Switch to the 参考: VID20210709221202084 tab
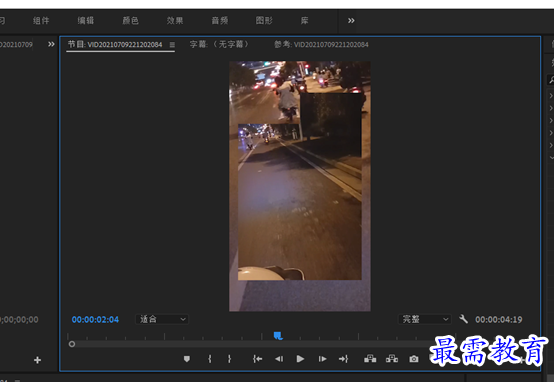The image size is (554, 382). tap(321, 45)
